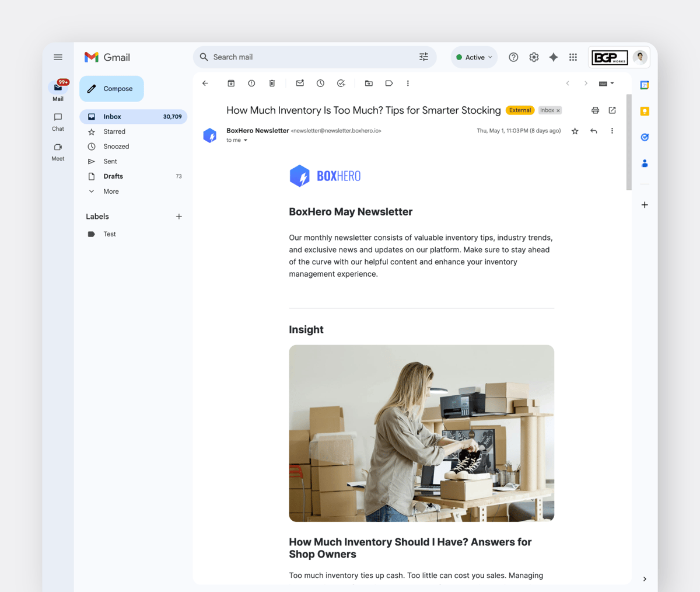Go to newer email arrow
700x592 pixels.
568,83
